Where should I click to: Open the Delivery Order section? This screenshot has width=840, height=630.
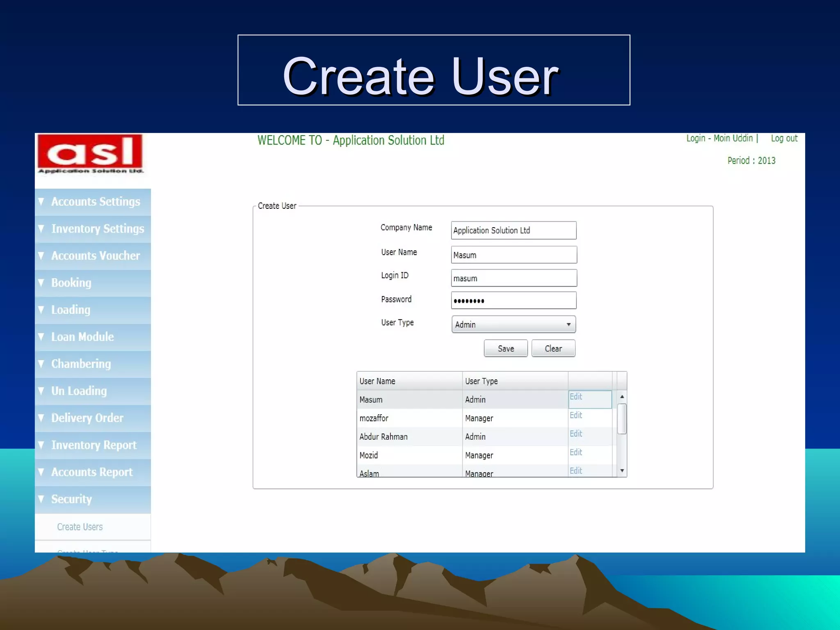pyautogui.click(x=93, y=418)
